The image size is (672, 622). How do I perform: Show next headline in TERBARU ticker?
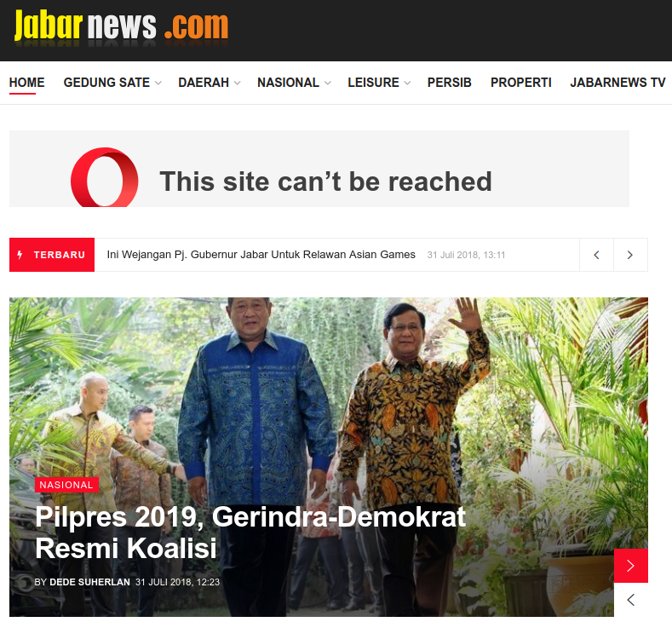[630, 255]
